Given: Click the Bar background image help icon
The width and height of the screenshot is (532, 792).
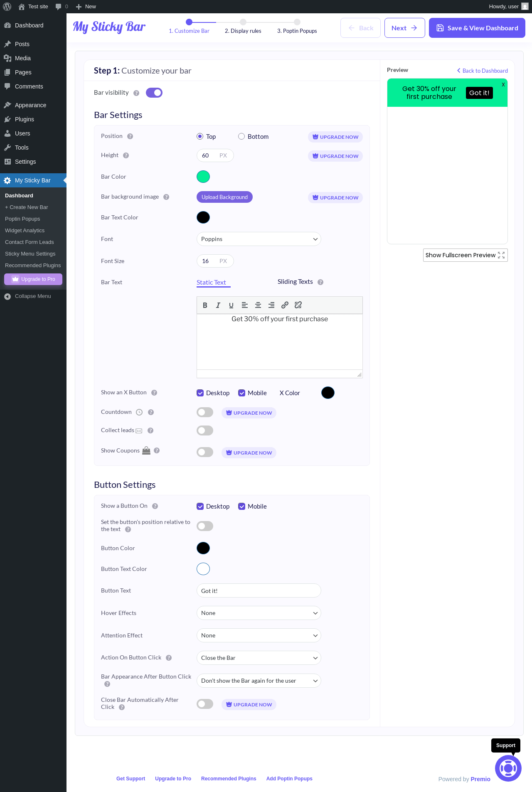Looking at the screenshot, I should [x=166, y=197].
